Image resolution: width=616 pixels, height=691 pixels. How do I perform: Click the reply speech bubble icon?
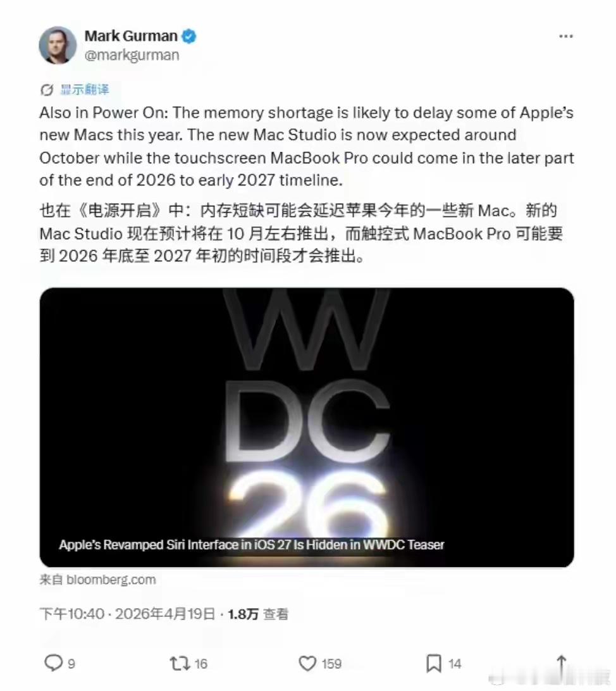click(54, 663)
